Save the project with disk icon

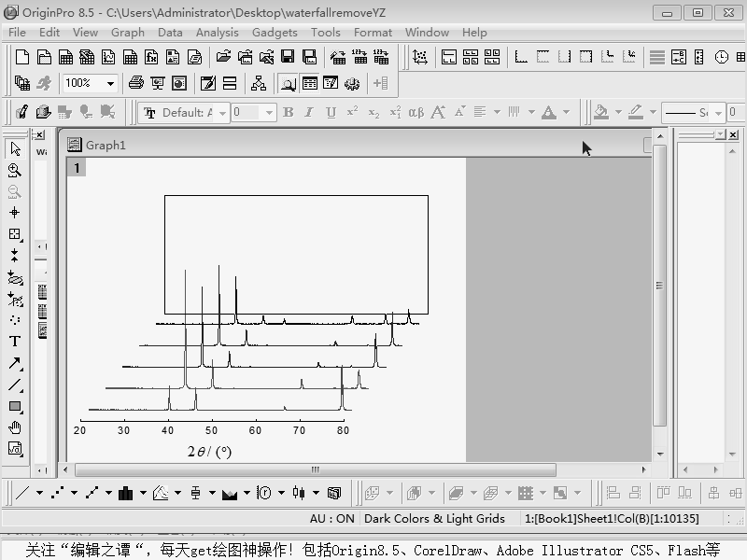coord(288,57)
